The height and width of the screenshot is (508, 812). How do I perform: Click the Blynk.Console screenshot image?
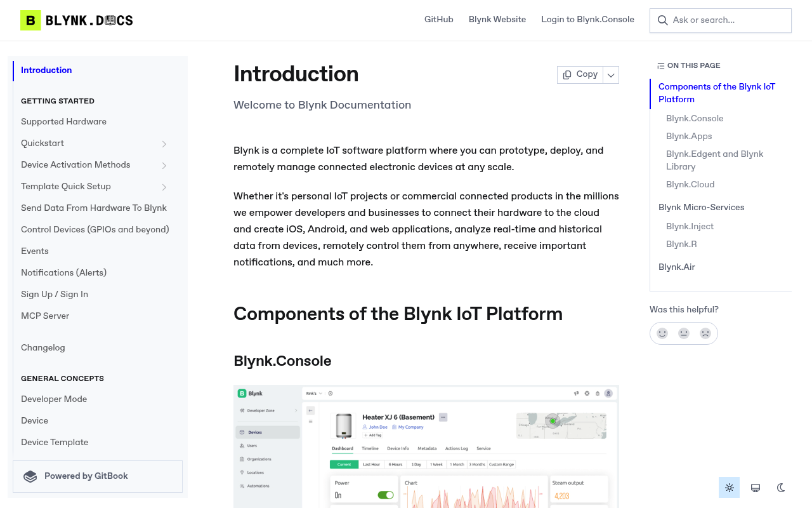coord(426,446)
